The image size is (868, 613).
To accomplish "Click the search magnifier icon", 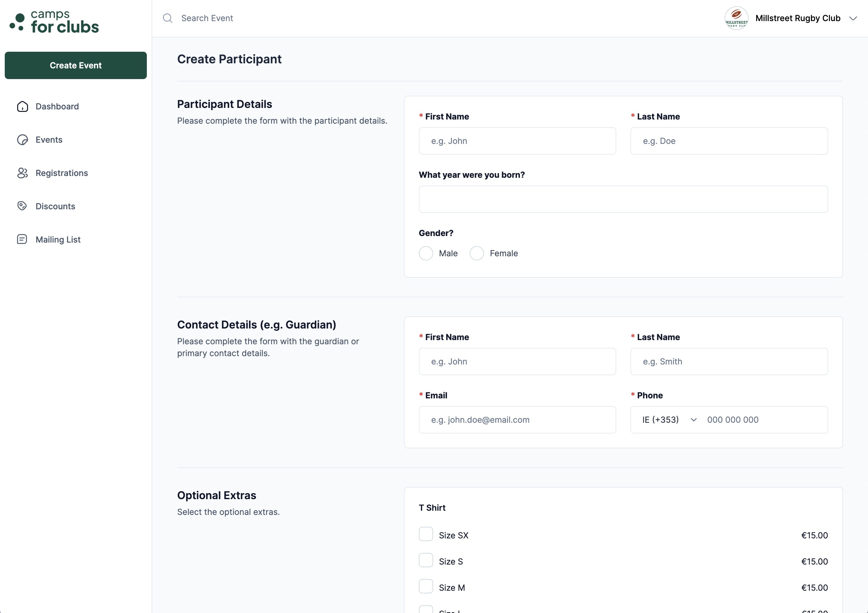I will [x=167, y=18].
